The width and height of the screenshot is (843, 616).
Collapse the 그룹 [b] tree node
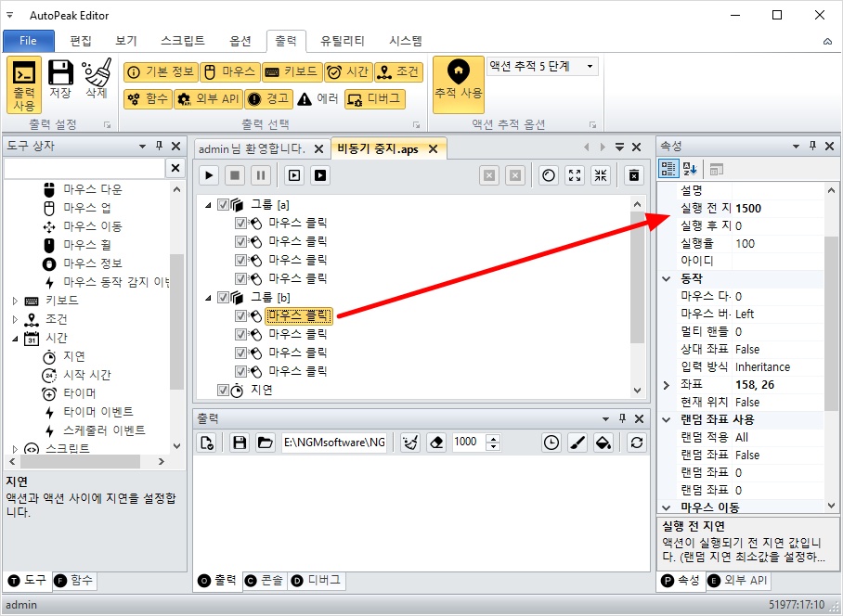[208, 298]
